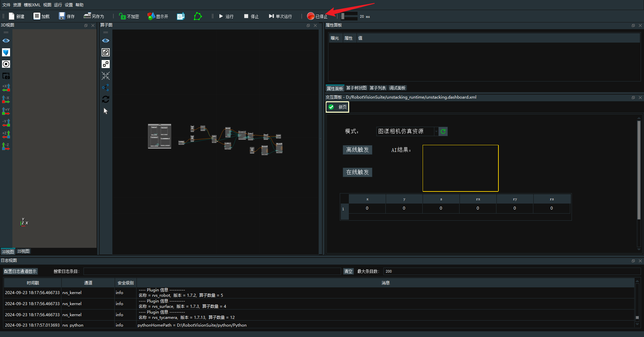Set 3D view to +X axis orientation

point(6,88)
